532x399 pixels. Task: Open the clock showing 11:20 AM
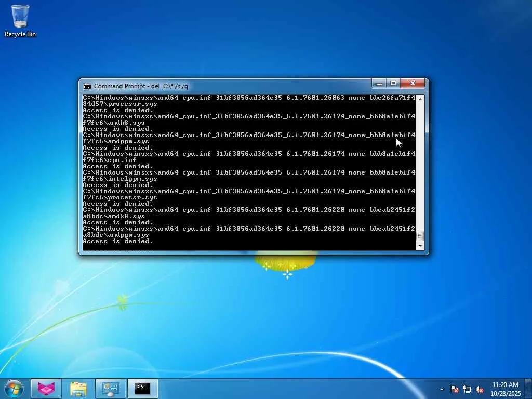pos(506,389)
